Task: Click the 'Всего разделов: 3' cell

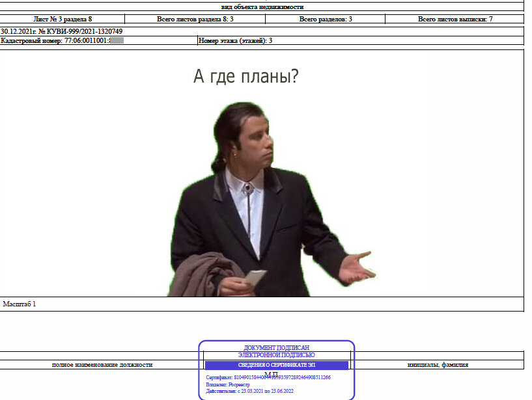Action: click(x=326, y=19)
